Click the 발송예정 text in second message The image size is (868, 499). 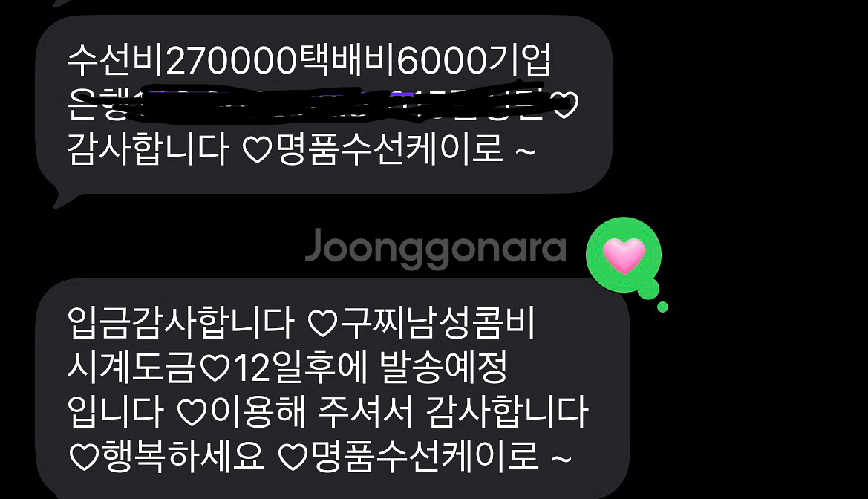444,368
